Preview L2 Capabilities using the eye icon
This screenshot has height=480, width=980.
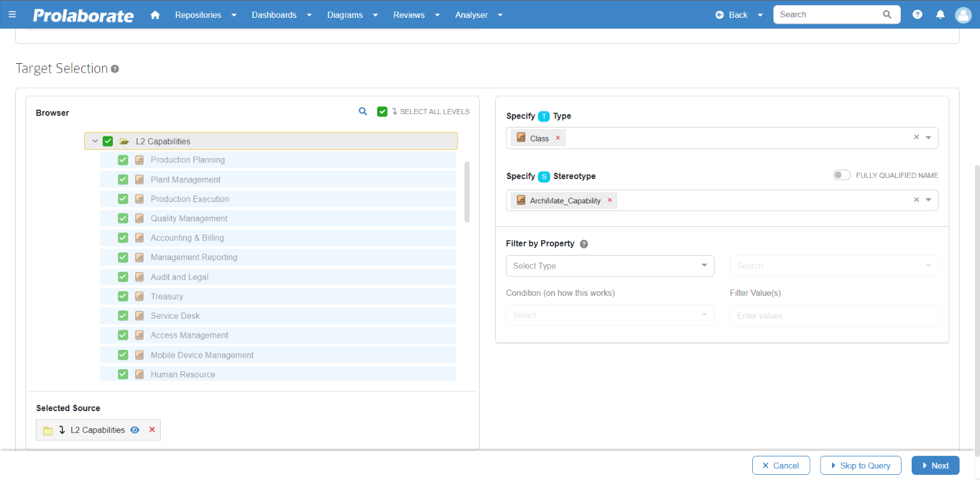pos(135,430)
